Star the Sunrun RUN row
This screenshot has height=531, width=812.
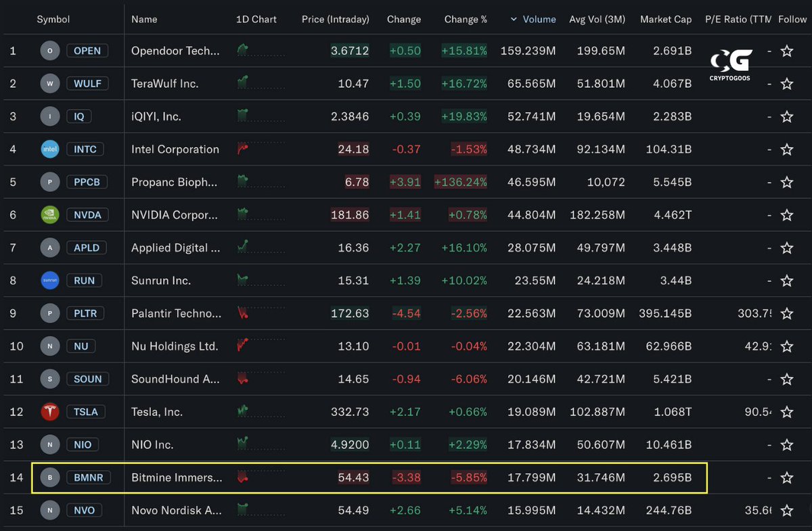[x=786, y=281]
